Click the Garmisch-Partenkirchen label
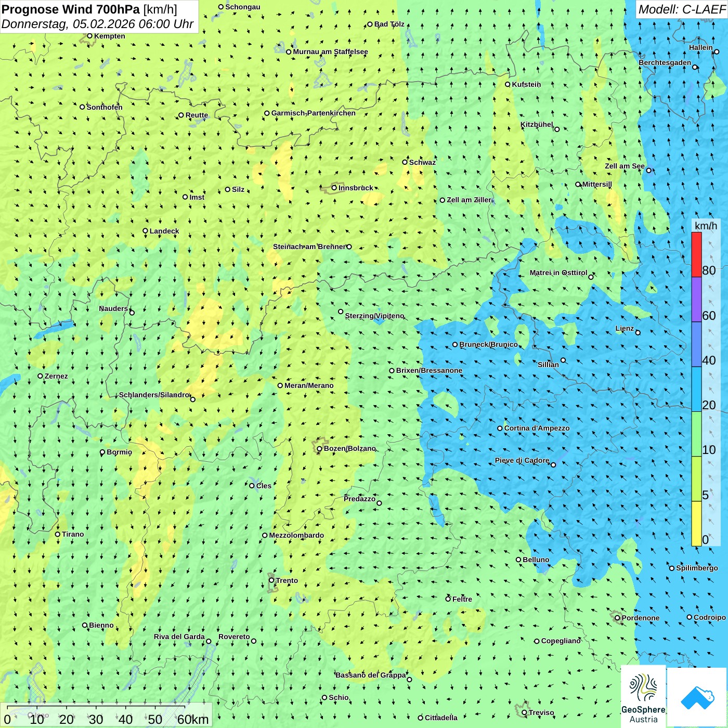 point(314,113)
